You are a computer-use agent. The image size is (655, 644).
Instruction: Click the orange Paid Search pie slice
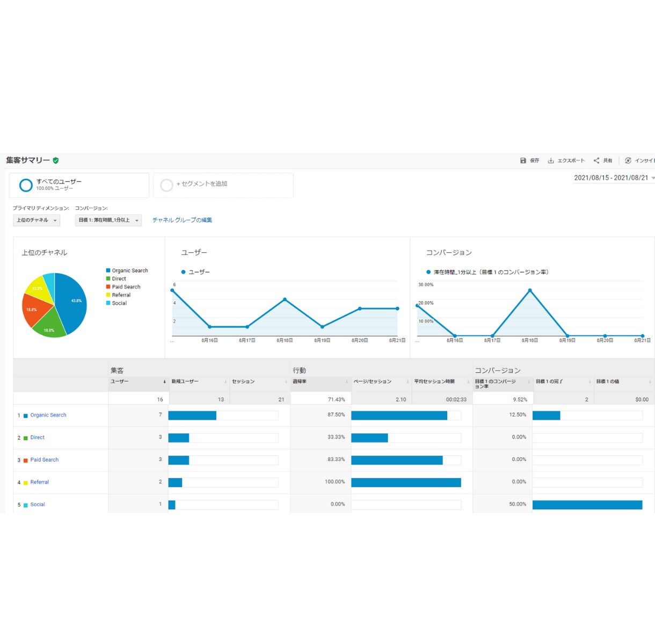(34, 310)
